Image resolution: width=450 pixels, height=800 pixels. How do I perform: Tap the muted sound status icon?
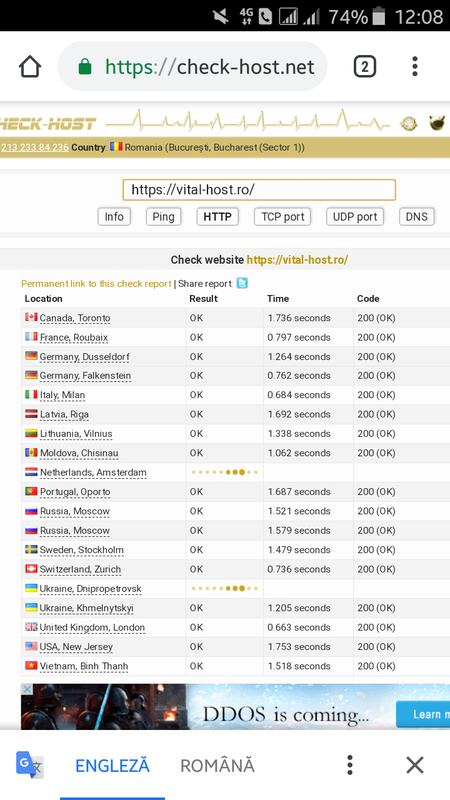(221, 16)
